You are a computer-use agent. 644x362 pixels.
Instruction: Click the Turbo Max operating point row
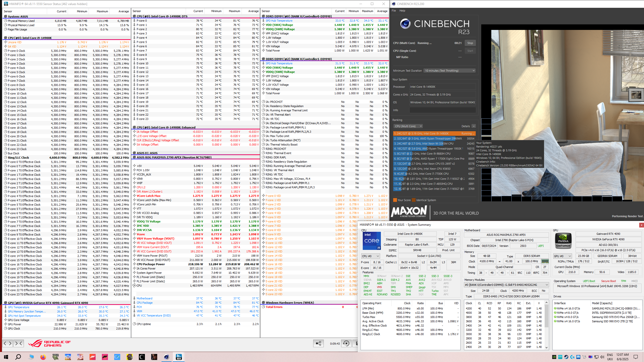410,317
